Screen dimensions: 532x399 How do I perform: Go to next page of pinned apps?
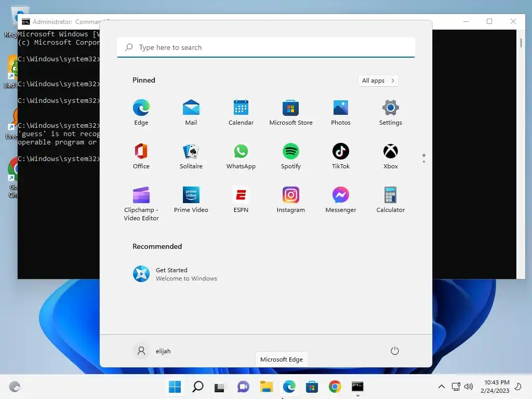point(424,162)
